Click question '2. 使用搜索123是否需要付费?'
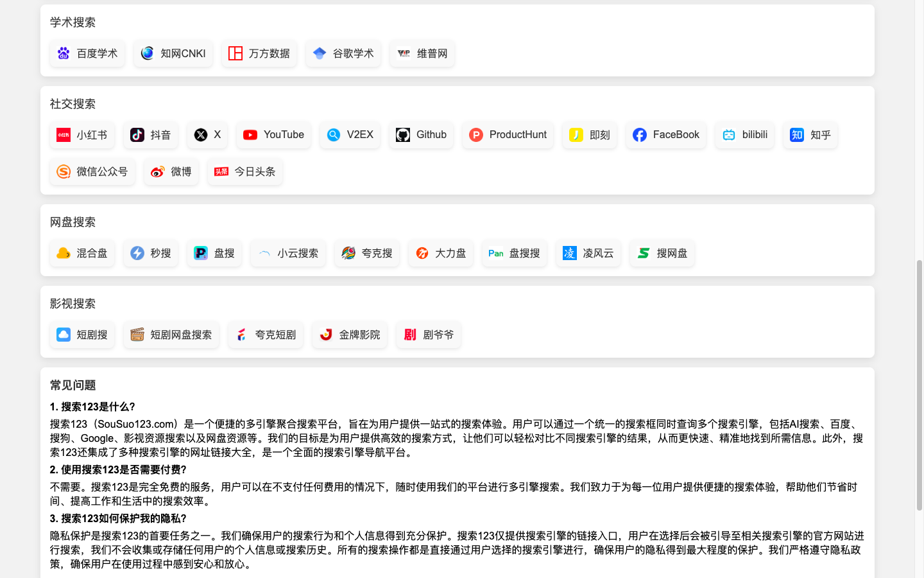Image resolution: width=924 pixels, height=578 pixels. (x=118, y=470)
